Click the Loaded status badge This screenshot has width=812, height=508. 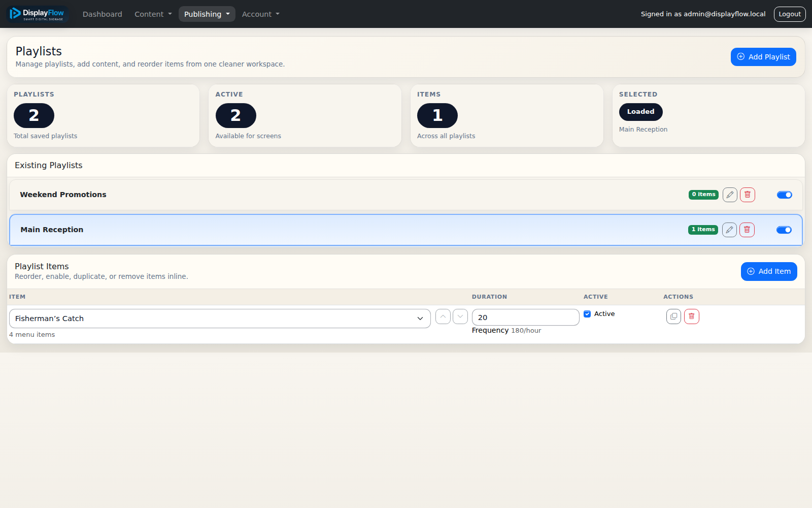pyautogui.click(x=640, y=112)
